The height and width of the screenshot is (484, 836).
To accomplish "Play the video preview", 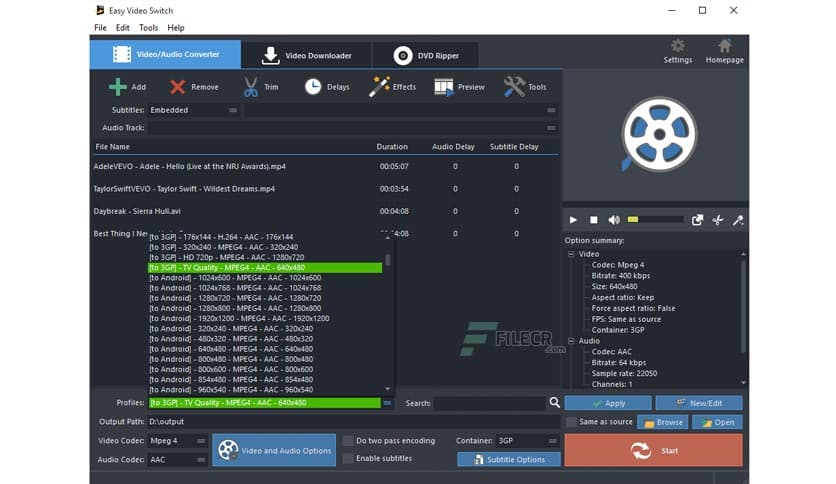I will 573,220.
